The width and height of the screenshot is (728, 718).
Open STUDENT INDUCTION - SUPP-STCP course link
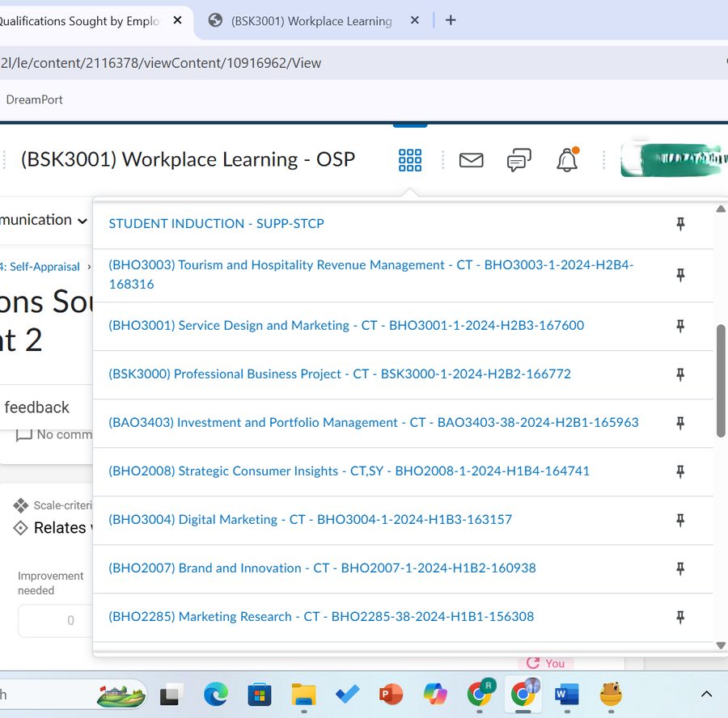(x=216, y=224)
